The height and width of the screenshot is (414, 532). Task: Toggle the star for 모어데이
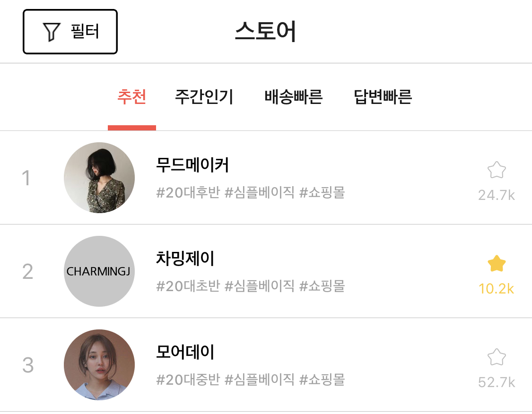[496, 357]
